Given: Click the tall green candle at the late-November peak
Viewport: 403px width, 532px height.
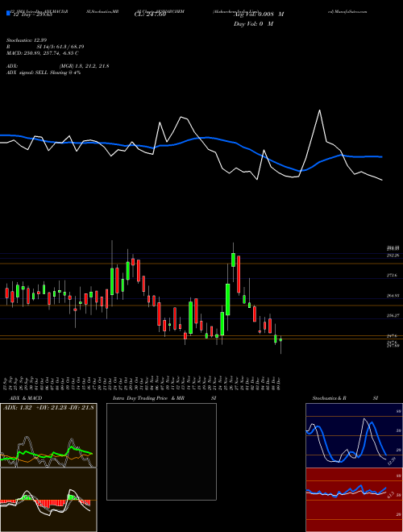Looking at the screenshot, I should [x=234, y=260].
